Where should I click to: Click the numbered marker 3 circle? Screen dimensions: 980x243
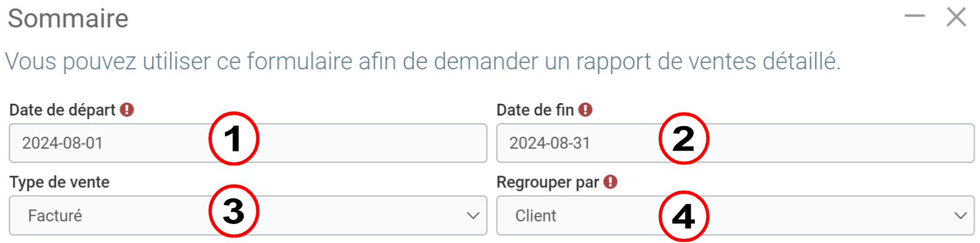click(234, 212)
